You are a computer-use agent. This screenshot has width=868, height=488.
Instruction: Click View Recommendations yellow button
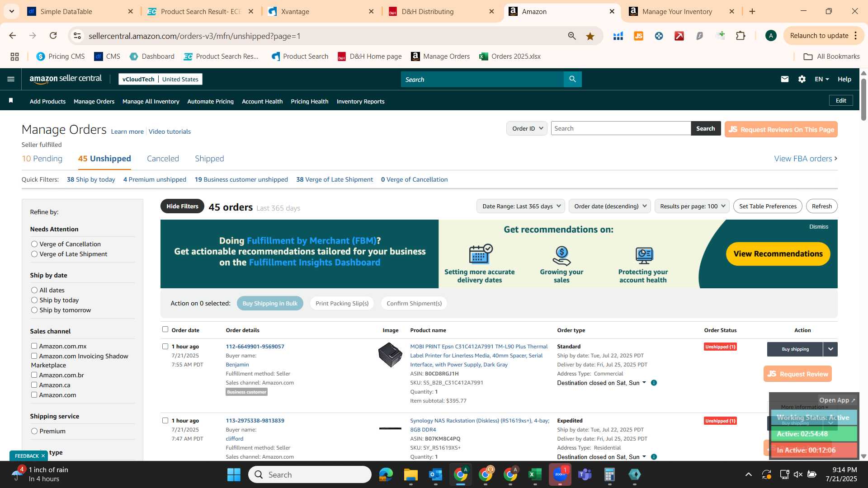point(778,254)
